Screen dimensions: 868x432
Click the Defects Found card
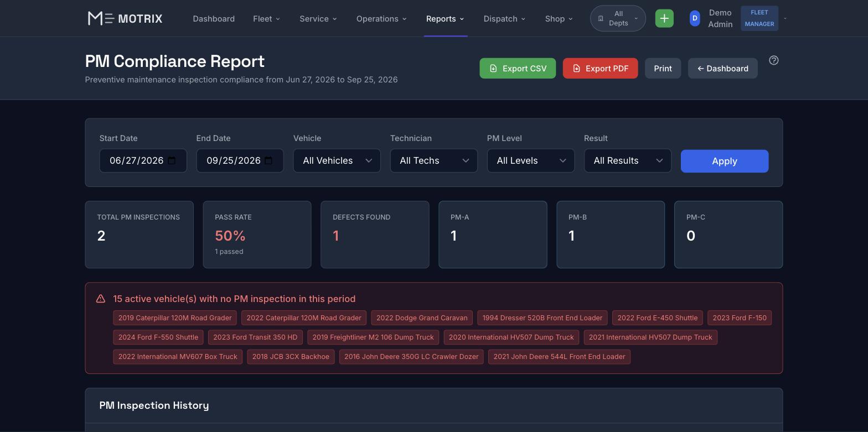375,235
